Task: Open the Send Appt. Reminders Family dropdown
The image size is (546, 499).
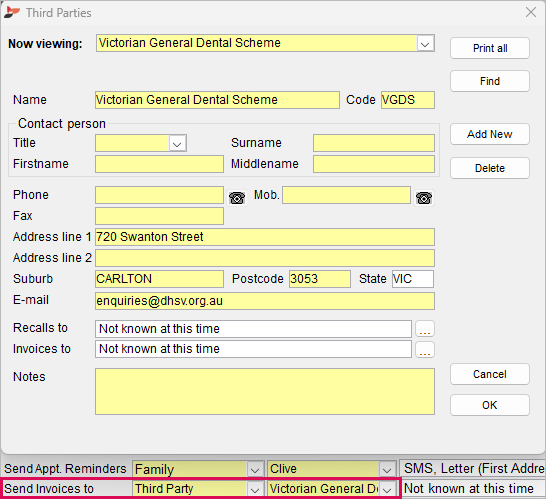Action: pyautogui.click(x=255, y=469)
